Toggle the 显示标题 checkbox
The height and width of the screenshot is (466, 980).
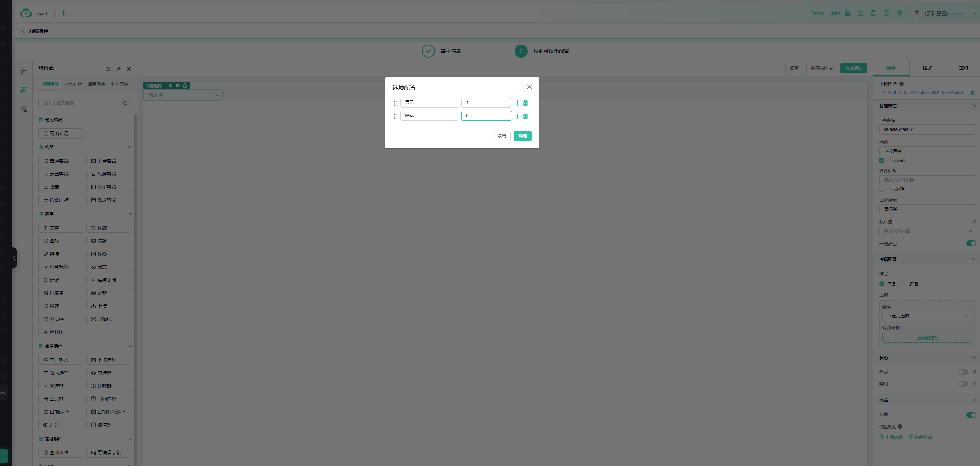click(x=882, y=160)
